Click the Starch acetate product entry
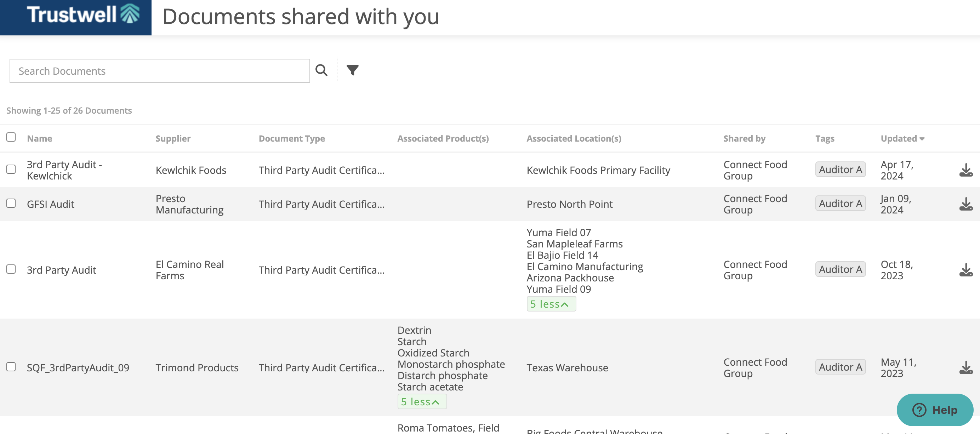Image resolution: width=980 pixels, height=434 pixels. point(430,387)
